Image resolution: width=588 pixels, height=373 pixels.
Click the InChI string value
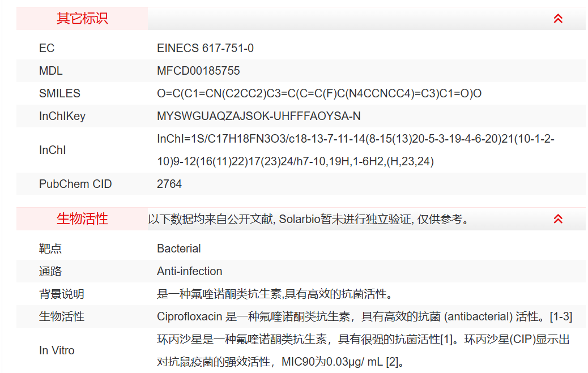coord(355,150)
